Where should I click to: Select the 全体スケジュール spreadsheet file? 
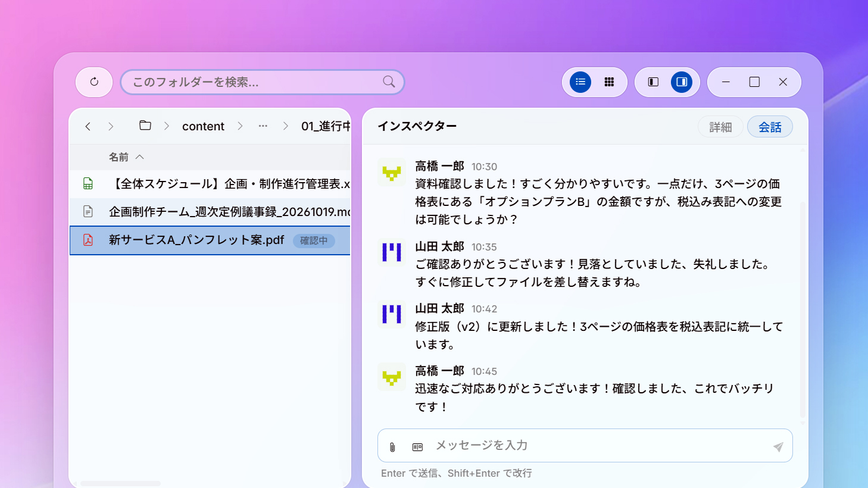click(210, 184)
